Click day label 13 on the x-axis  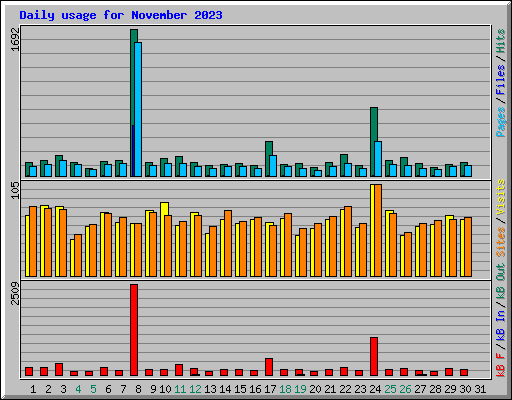pyautogui.click(x=210, y=389)
